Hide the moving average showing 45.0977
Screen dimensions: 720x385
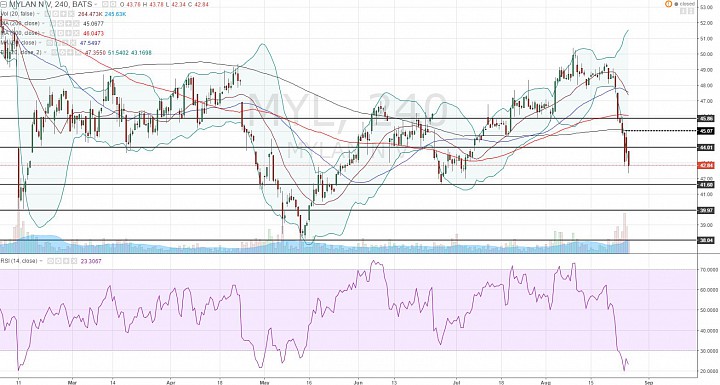pos(53,23)
